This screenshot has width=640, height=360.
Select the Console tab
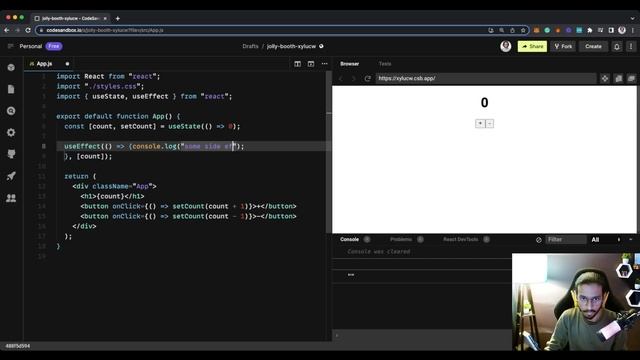pos(349,240)
